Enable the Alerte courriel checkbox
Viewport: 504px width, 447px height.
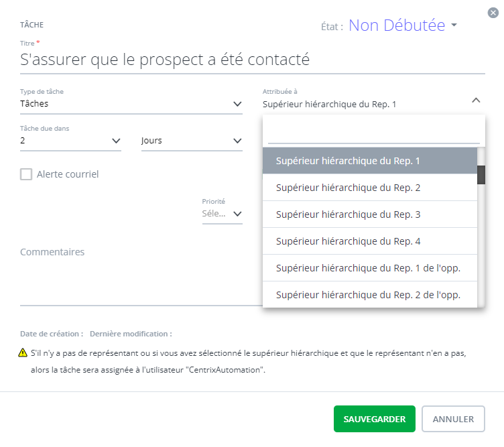pyautogui.click(x=26, y=174)
